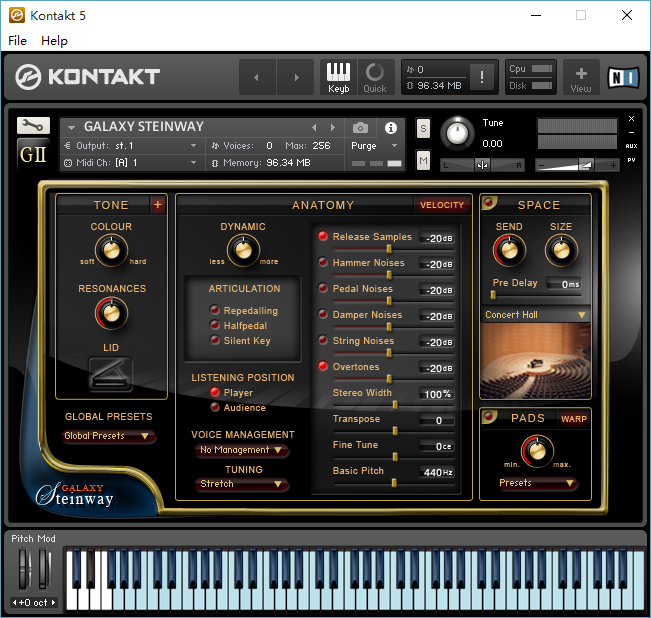Click the exclamation panic button
651x618 pixels.
[482, 77]
